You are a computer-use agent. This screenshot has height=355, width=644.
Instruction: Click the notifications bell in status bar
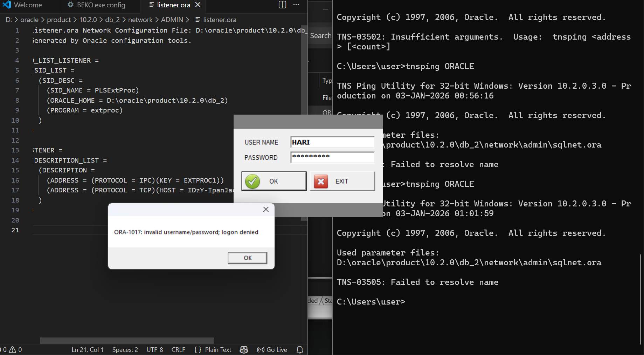point(300,349)
